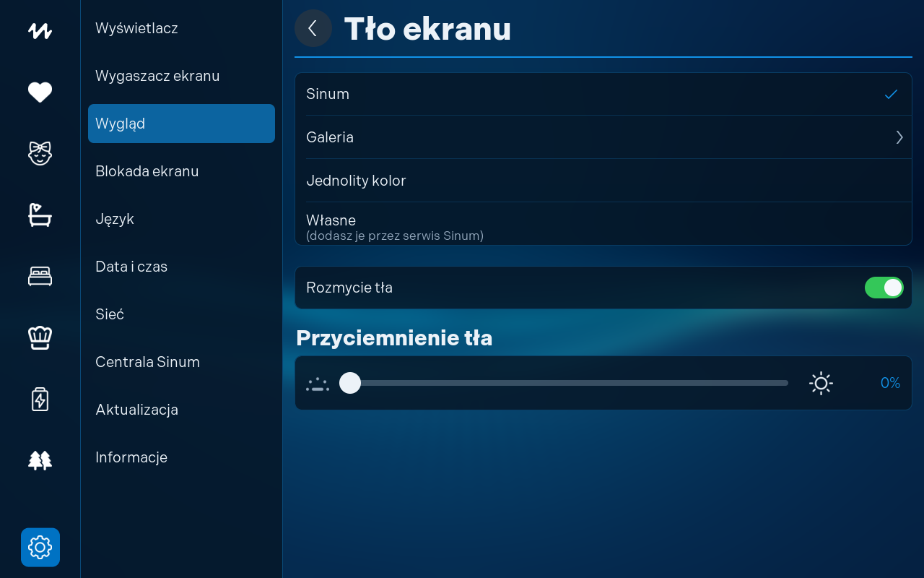Click the blue checkmark on Sinum row

tap(892, 94)
